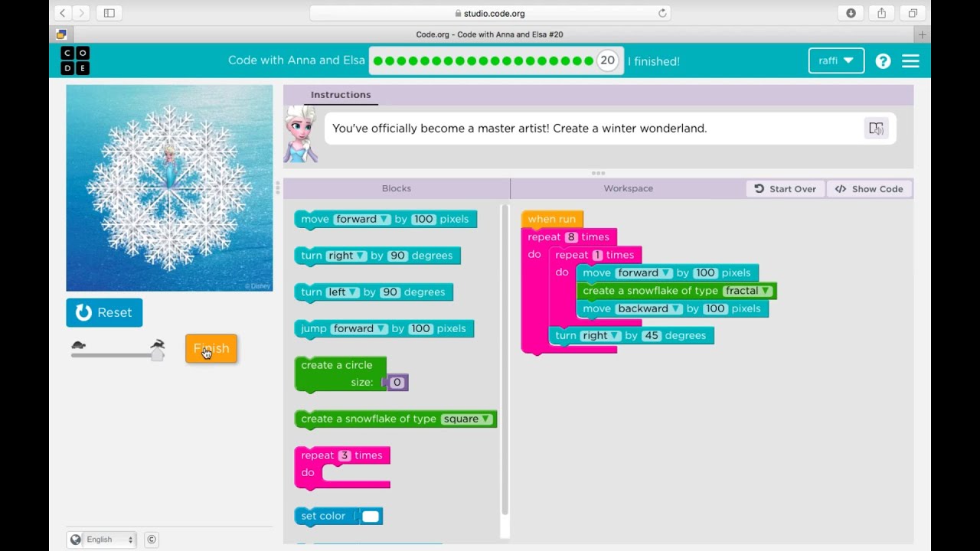Viewport: 980px width, 551px height.
Task: Click first green progress dot
Action: [x=378, y=61]
